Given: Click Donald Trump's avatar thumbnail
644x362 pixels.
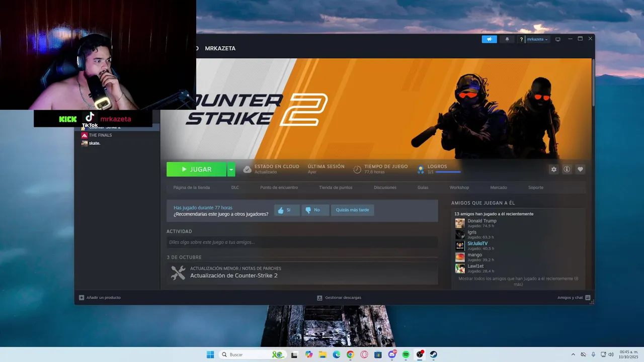Looking at the screenshot, I should point(460,223).
